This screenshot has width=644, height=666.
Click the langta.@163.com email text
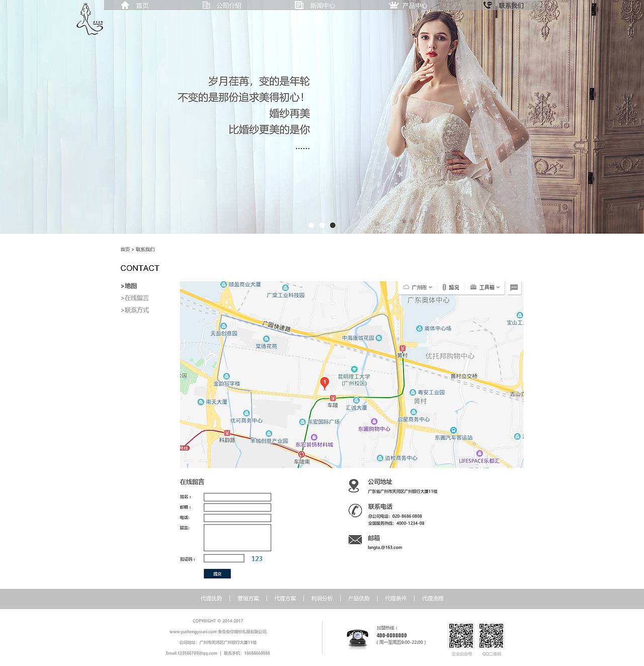[x=385, y=548]
